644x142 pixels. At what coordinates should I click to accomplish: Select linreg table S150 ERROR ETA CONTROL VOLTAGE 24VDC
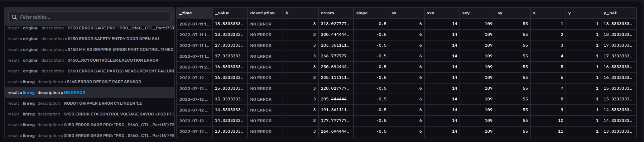coord(89,114)
